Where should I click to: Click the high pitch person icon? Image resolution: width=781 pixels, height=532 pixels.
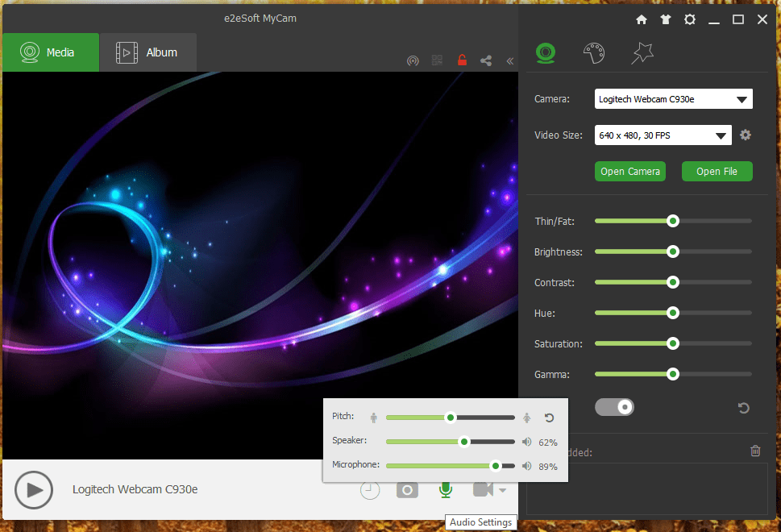point(527,418)
